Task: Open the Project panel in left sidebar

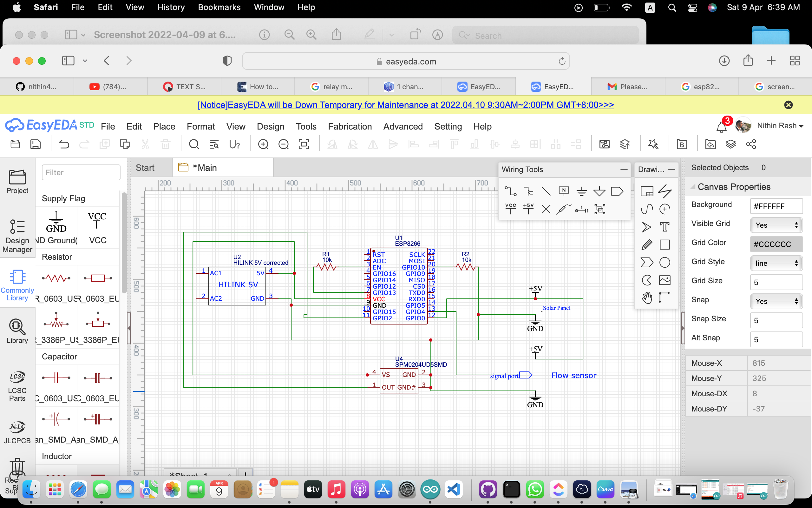Action: pos(17,181)
